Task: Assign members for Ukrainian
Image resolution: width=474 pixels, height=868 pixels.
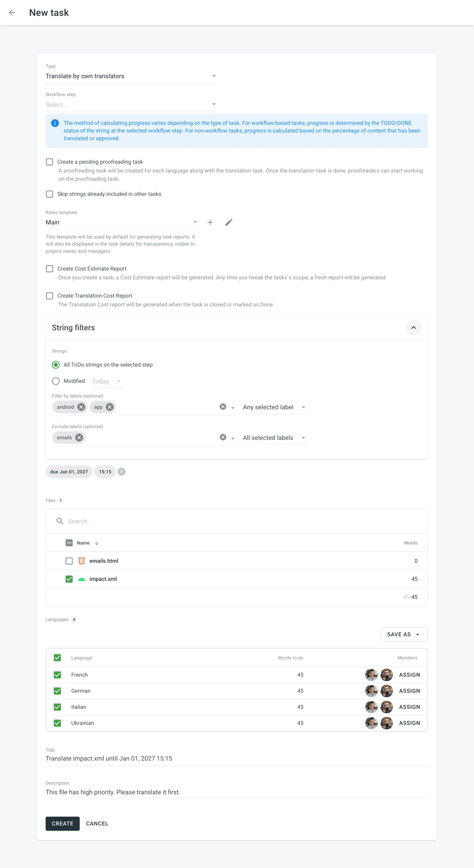Action: coord(409,723)
